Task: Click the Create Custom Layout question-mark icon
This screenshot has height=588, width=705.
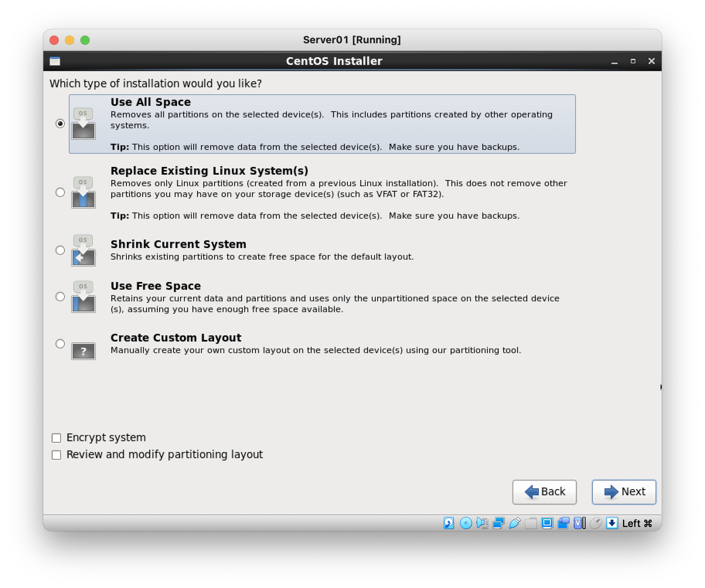Action: (83, 351)
